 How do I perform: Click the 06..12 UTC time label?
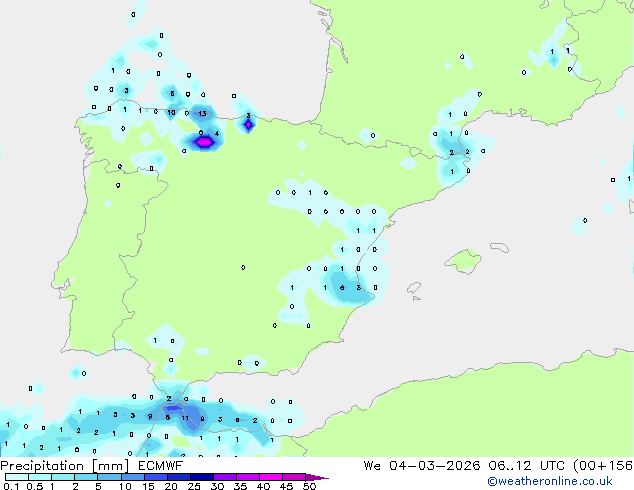pyautogui.click(x=526, y=466)
